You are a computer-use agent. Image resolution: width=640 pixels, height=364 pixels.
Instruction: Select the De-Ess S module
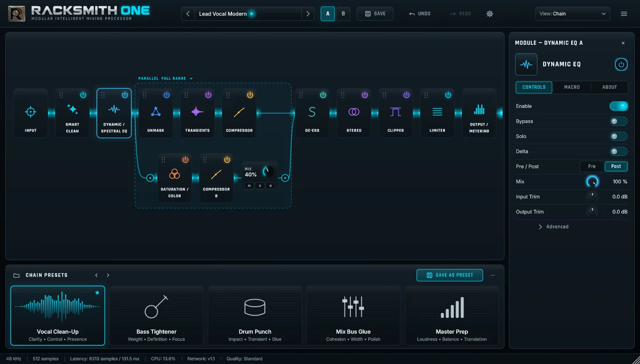click(312, 113)
